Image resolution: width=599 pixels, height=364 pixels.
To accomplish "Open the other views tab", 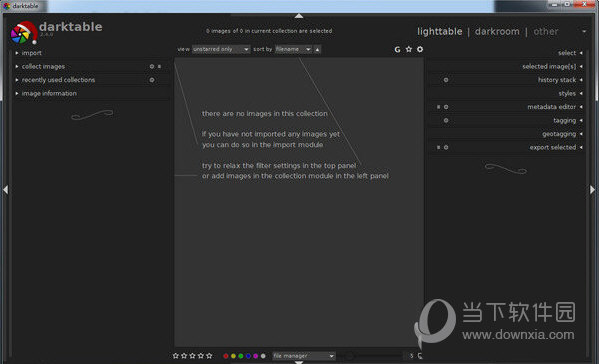I will [546, 32].
